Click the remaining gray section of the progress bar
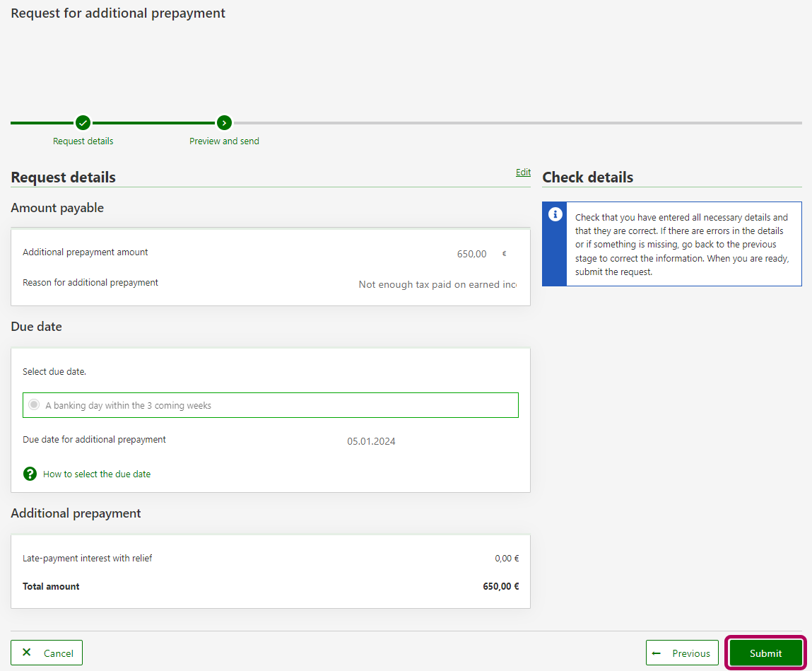812x671 pixels. [x=516, y=123]
